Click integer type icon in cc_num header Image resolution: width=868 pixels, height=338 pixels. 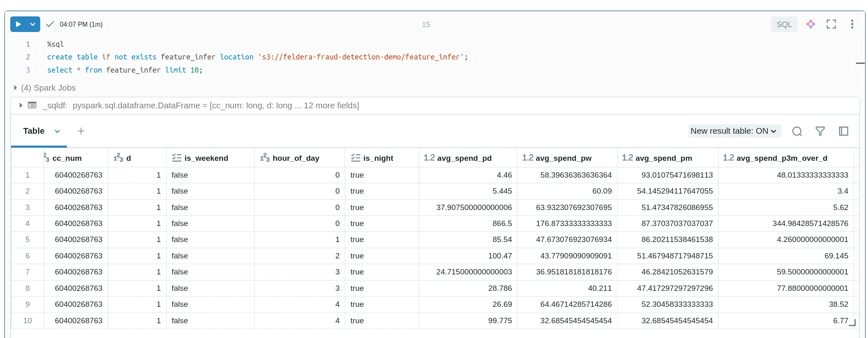[x=46, y=158]
